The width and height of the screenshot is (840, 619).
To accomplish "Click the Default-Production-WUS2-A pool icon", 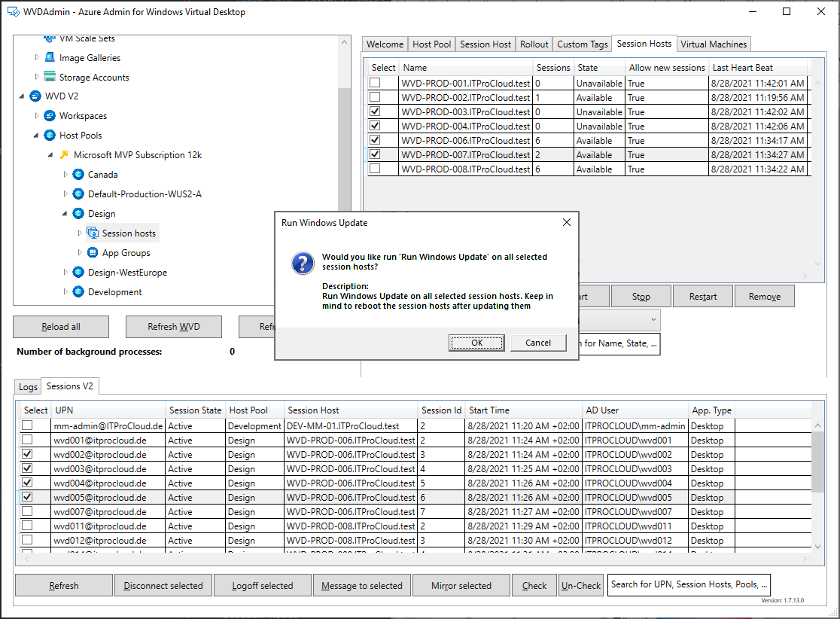I will [78, 194].
